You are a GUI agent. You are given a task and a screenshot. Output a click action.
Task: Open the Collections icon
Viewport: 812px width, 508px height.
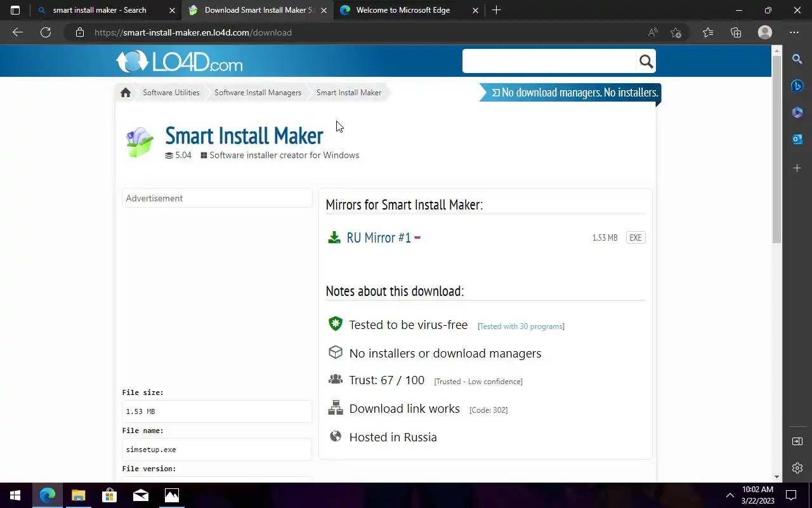tap(736, 32)
